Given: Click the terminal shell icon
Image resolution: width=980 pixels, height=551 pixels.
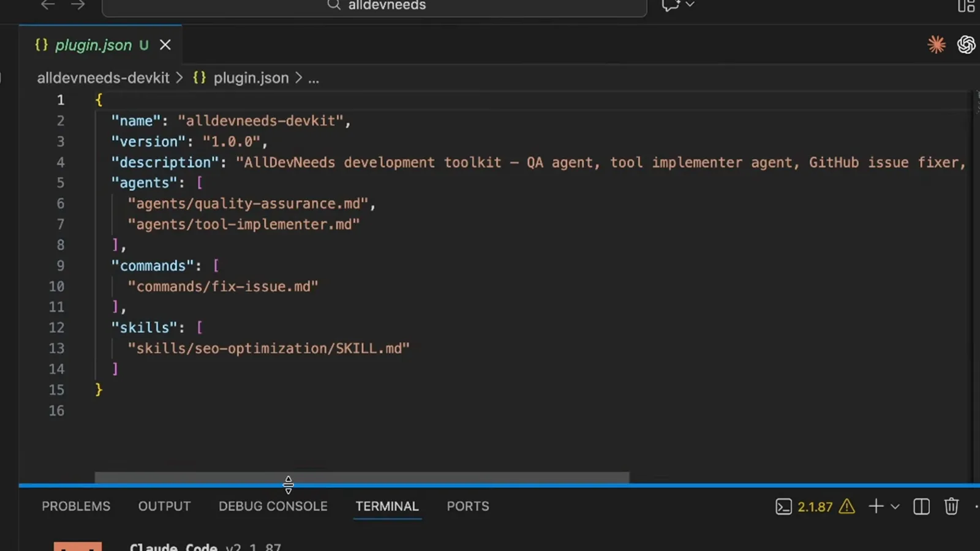Looking at the screenshot, I should coord(783,507).
